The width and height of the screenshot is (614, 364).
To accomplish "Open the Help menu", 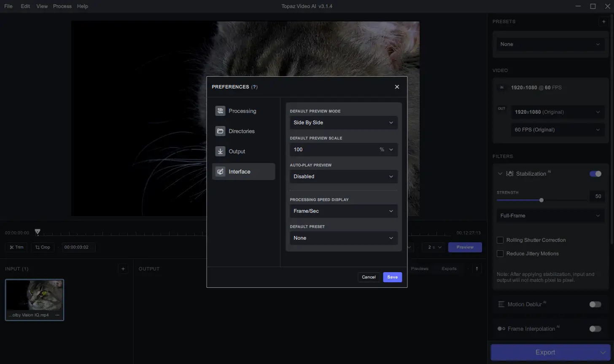I will (x=83, y=6).
